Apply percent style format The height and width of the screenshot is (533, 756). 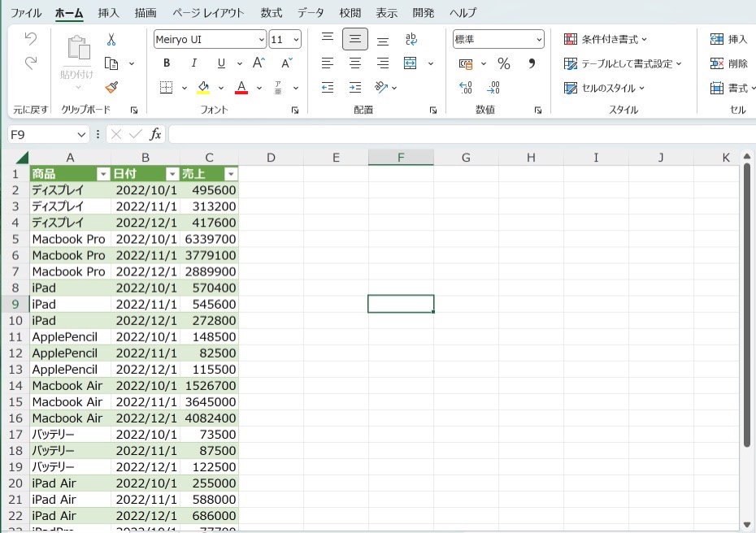pyautogui.click(x=504, y=63)
